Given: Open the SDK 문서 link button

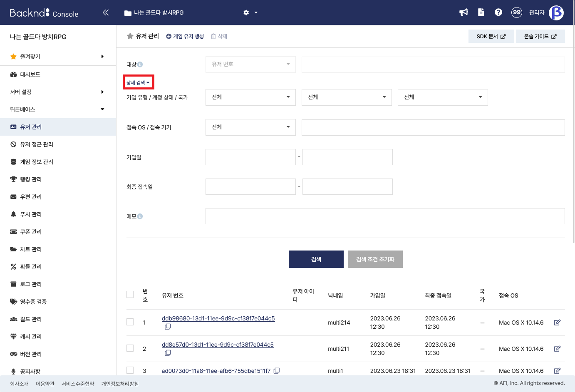Looking at the screenshot, I should pos(491,36).
